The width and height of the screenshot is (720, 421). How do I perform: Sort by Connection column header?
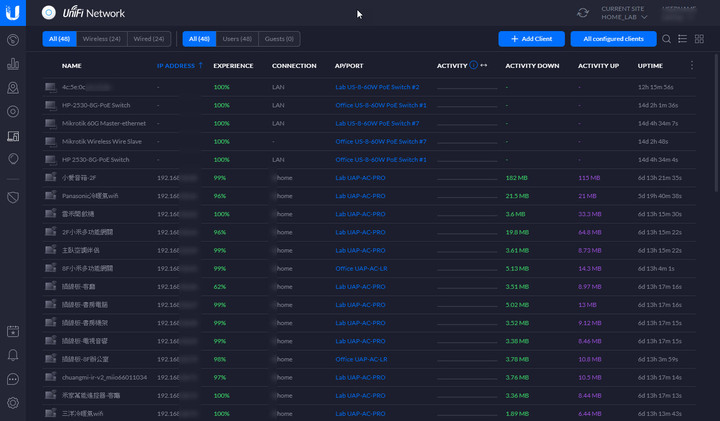point(294,66)
